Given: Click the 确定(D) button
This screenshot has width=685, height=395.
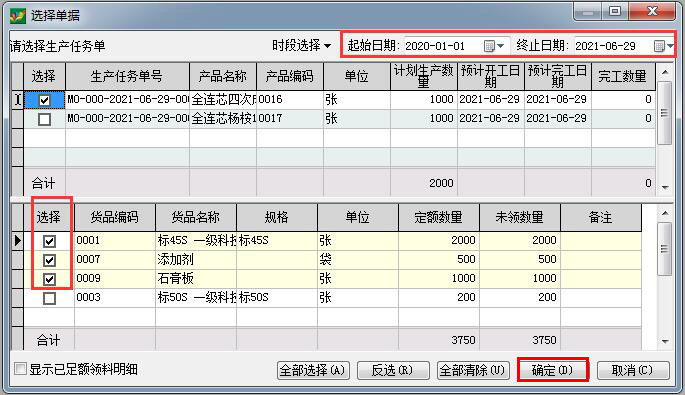Looking at the screenshot, I should pyautogui.click(x=552, y=370).
